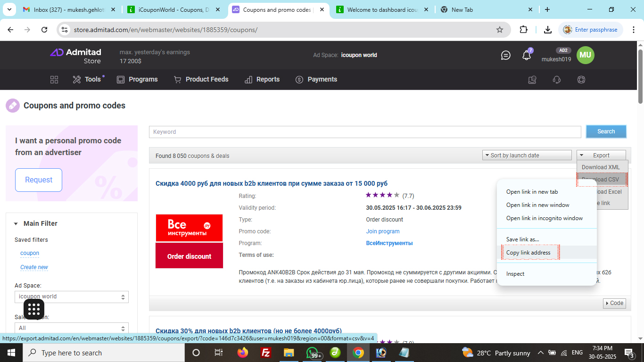The image size is (644, 362).
Task: Click the notifications bell icon
Action: 527,56
